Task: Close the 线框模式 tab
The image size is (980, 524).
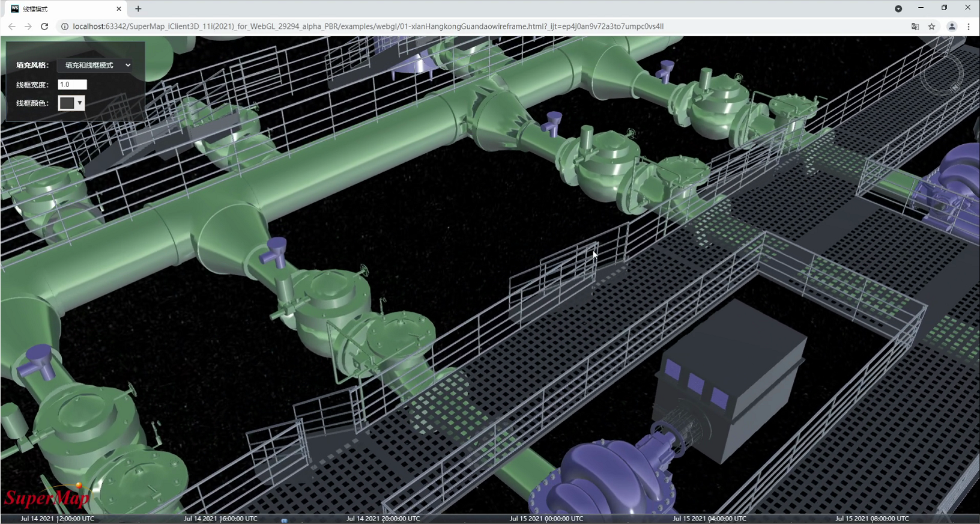Action: tap(119, 9)
